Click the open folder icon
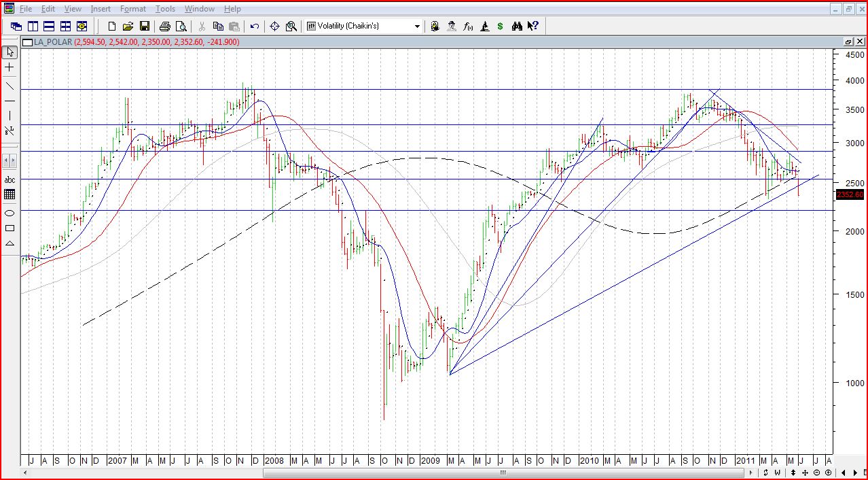 coord(128,27)
